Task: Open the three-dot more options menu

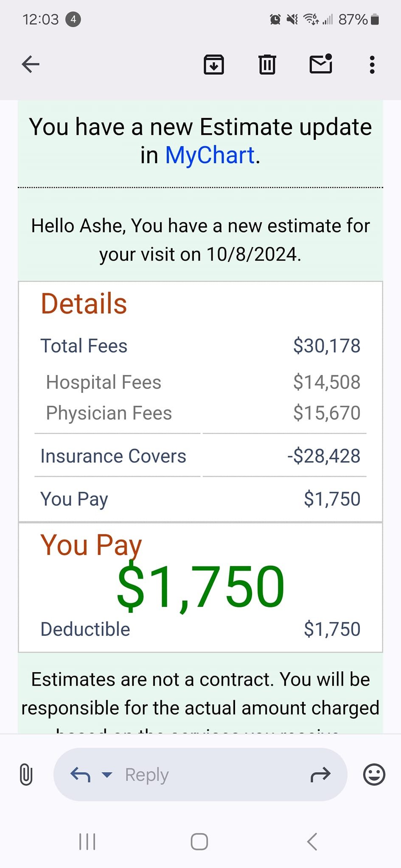Action: [372, 64]
